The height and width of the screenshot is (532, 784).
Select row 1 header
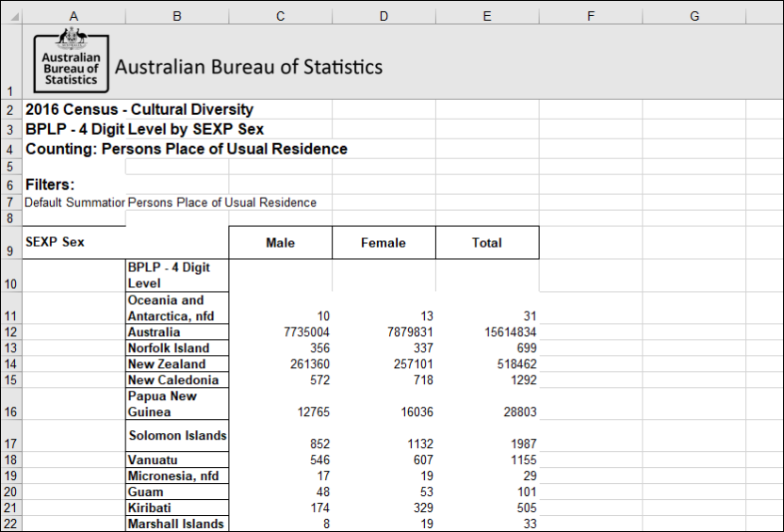10,61
